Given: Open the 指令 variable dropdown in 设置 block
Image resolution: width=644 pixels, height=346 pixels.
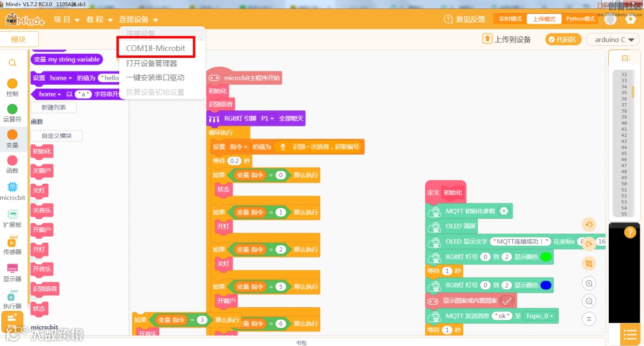Looking at the screenshot, I should [x=239, y=147].
